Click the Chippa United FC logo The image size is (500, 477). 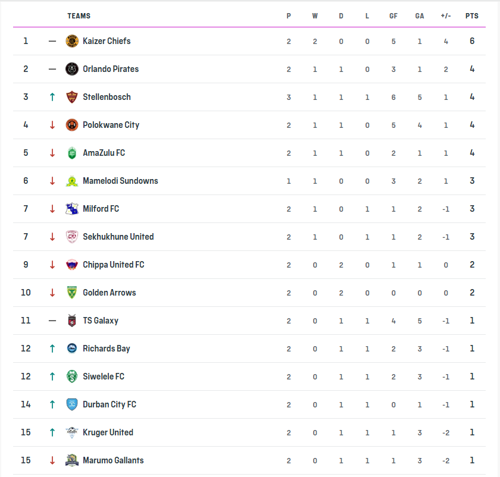(72, 265)
